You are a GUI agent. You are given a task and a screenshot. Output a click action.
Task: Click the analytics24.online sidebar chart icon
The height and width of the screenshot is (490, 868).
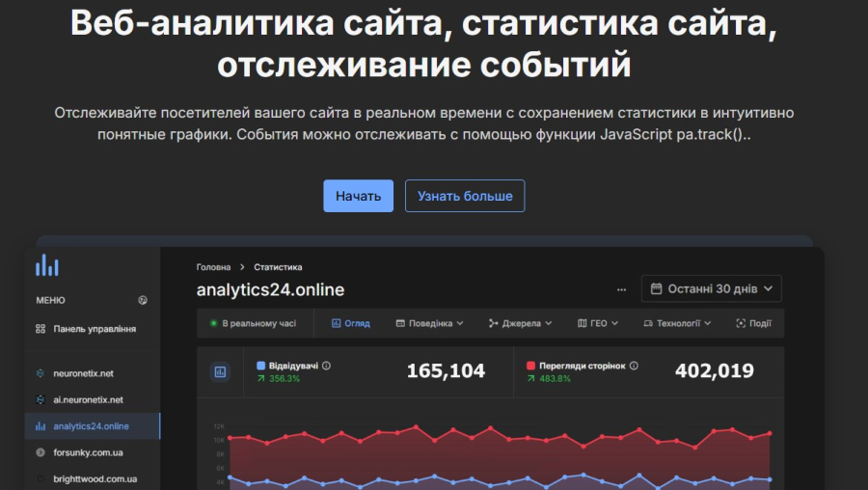point(41,426)
